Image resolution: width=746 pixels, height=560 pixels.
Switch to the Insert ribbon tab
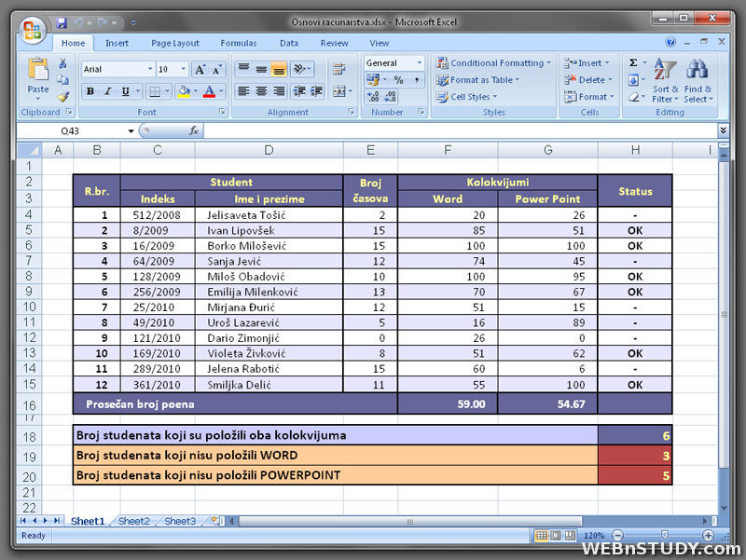pos(117,43)
